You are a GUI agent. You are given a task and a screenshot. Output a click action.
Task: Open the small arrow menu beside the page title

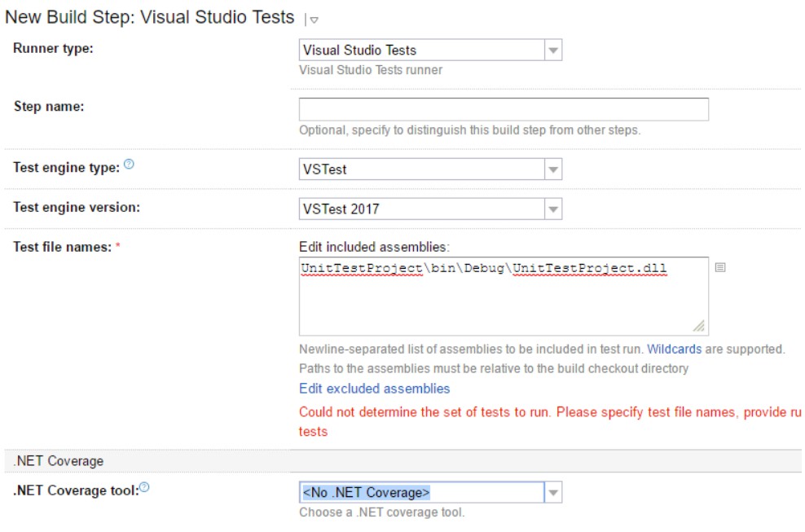point(314,20)
